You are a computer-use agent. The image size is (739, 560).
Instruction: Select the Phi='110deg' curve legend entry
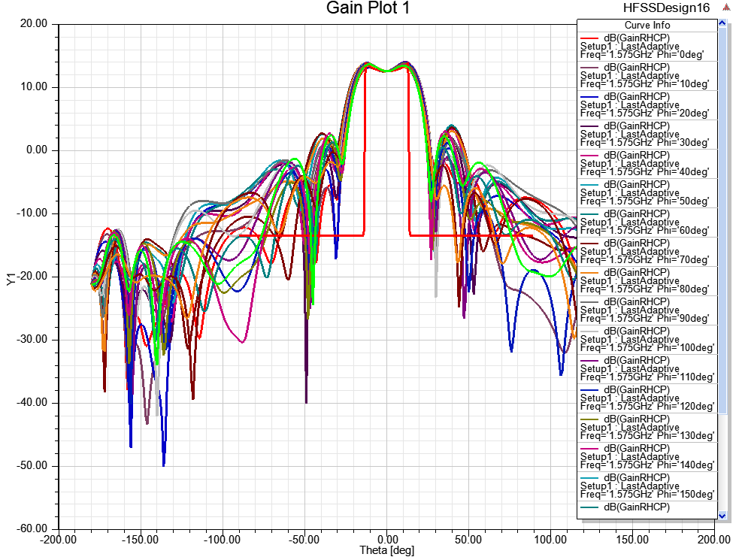coord(647,368)
